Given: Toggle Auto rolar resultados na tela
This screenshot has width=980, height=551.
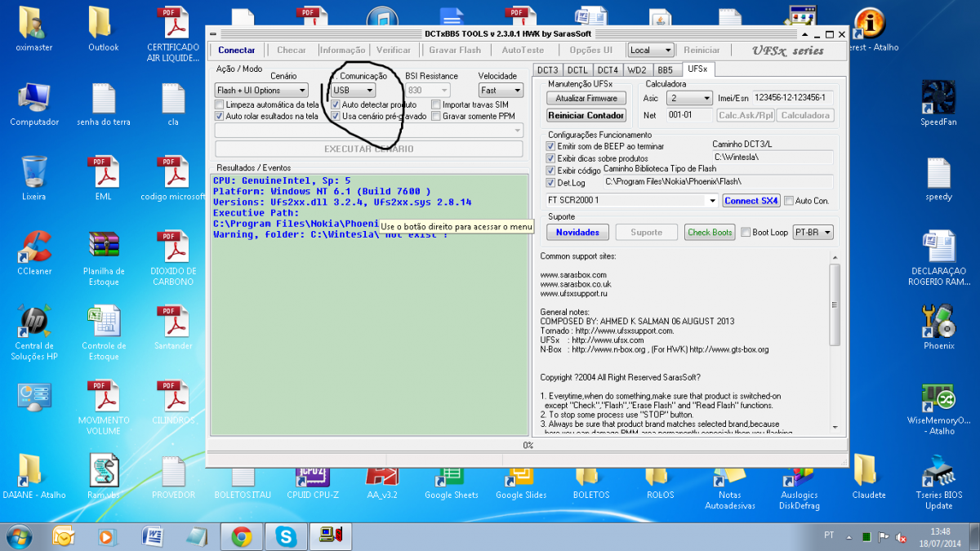Looking at the screenshot, I should tap(220, 116).
